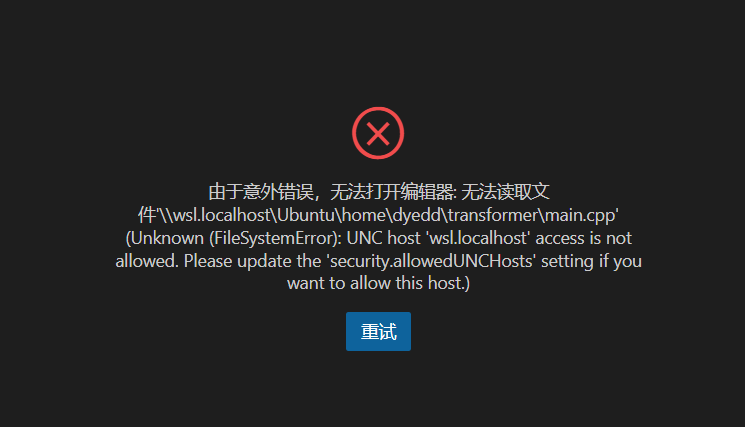The height and width of the screenshot is (427, 745).
Task: Click the (Unknown (FileSystemError) text
Action: pyautogui.click(x=232, y=238)
